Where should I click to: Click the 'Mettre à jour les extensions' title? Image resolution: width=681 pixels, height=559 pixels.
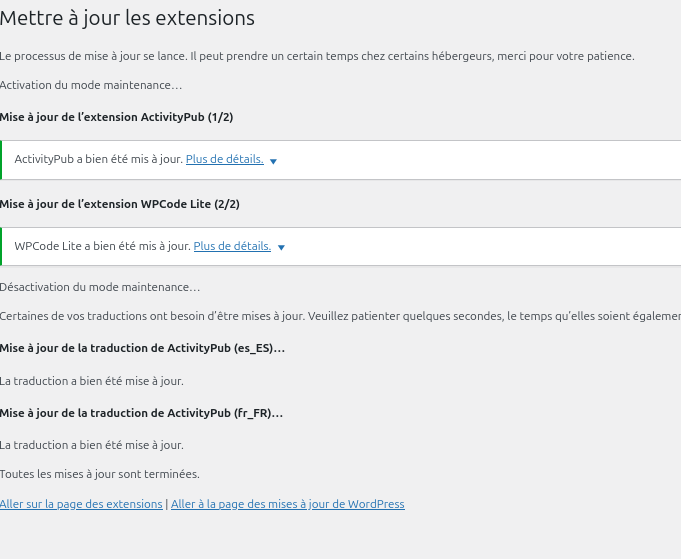point(127,18)
